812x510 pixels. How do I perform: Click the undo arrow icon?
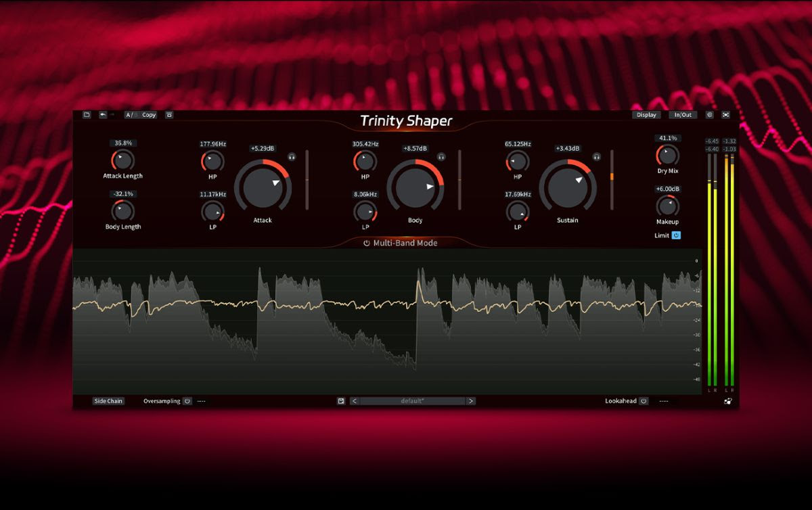(x=103, y=115)
